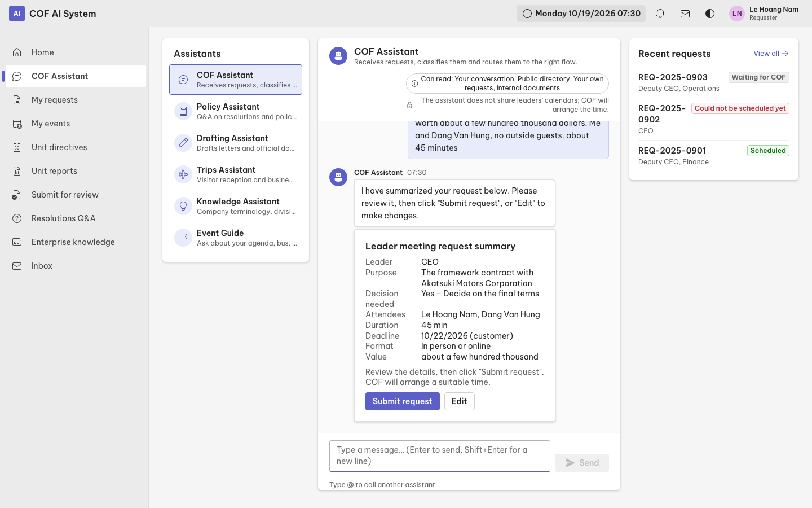812x508 pixels.
Task: Open the notifications bell icon
Action: click(660, 14)
